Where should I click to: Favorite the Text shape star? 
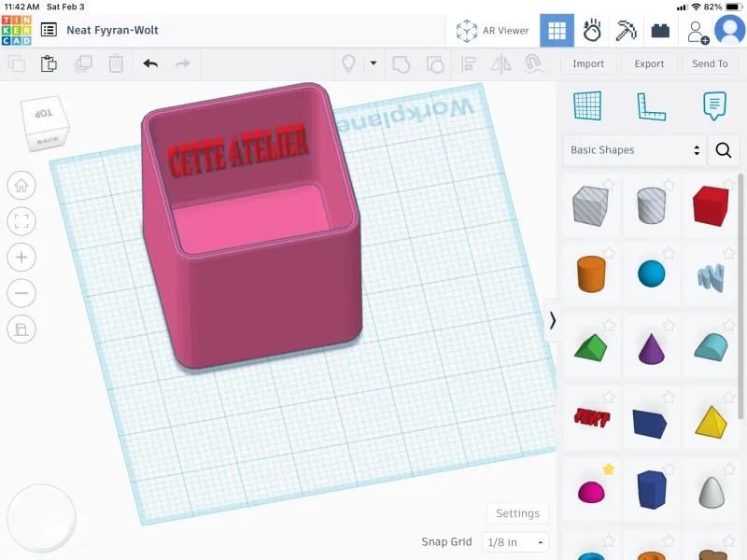click(x=609, y=396)
